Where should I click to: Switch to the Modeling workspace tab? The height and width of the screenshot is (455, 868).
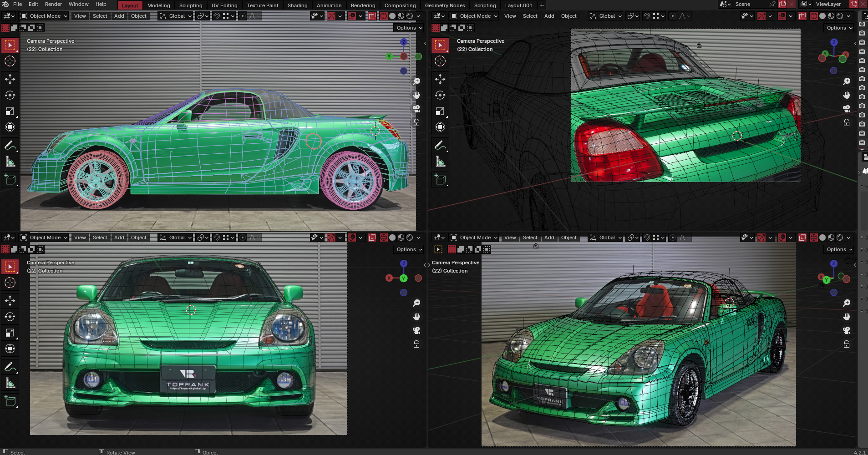(x=159, y=5)
